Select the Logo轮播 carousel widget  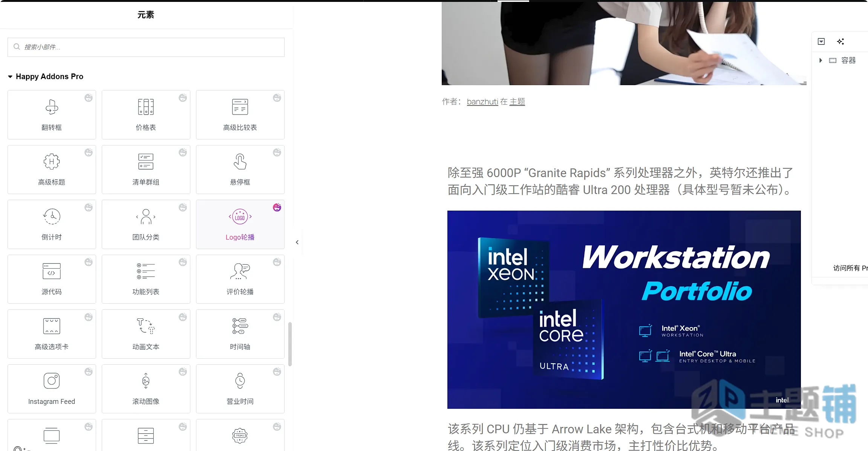click(240, 224)
